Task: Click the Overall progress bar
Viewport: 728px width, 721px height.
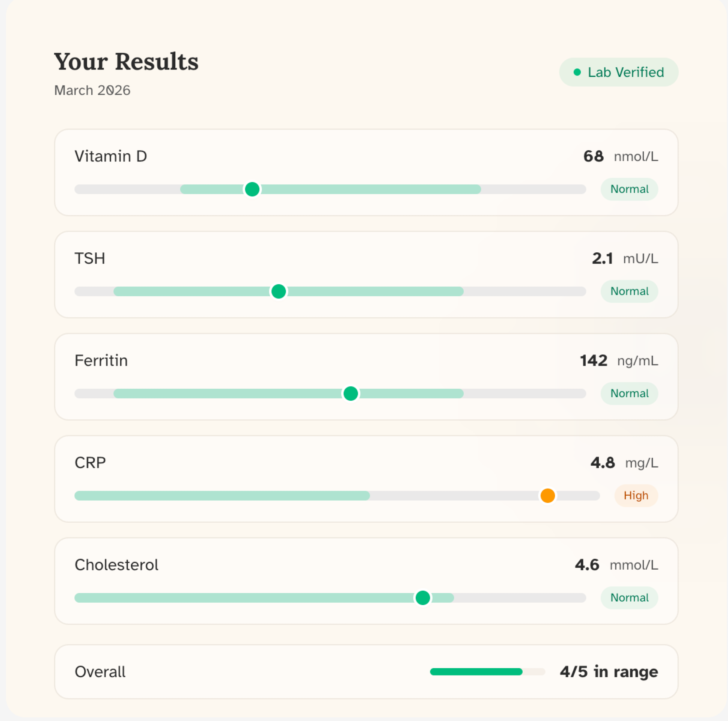Action: tap(487, 672)
